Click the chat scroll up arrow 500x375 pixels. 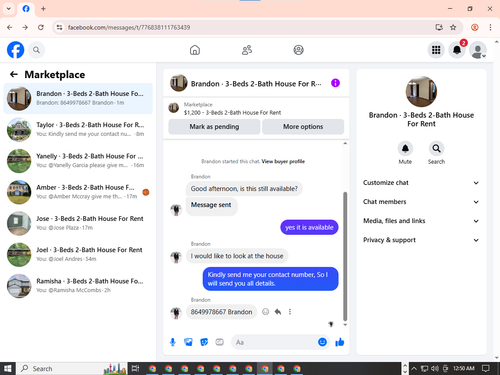pyautogui.click(x=345, y=143)
